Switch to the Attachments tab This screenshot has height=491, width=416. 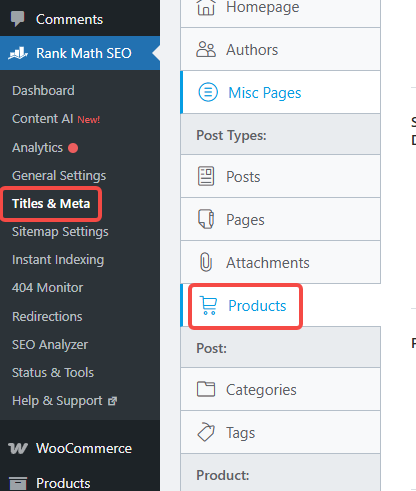pos(280,262)
